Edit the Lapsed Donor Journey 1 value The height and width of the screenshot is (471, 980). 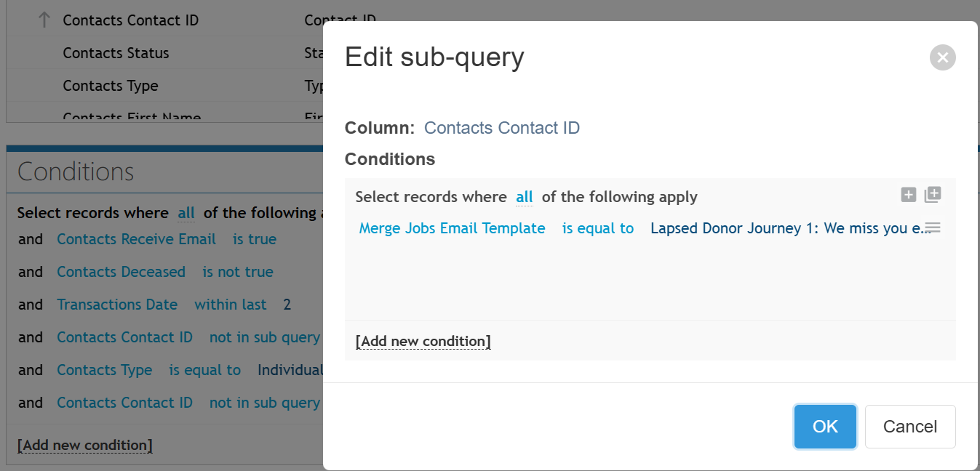click(x=791, y=228)
